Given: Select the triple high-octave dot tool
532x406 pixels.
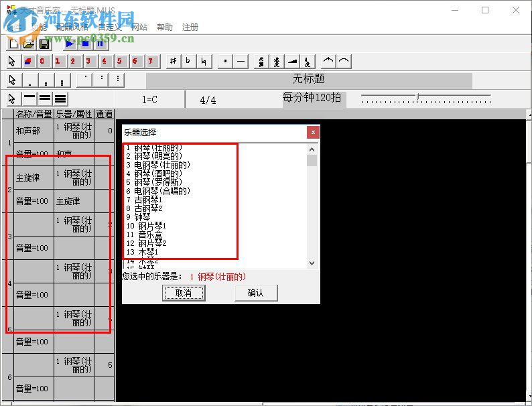Looking at the screenshot, I should coord(117,80).
